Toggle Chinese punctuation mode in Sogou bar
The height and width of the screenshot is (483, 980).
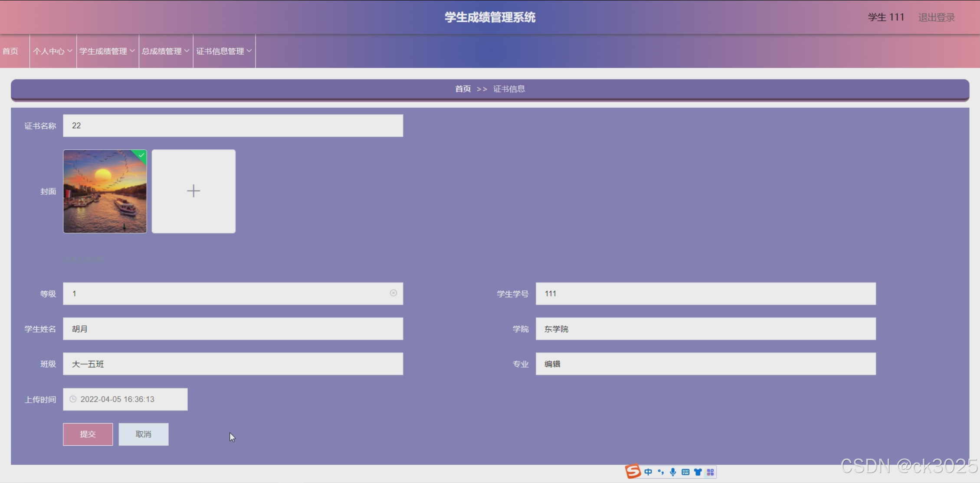point(661,472)
